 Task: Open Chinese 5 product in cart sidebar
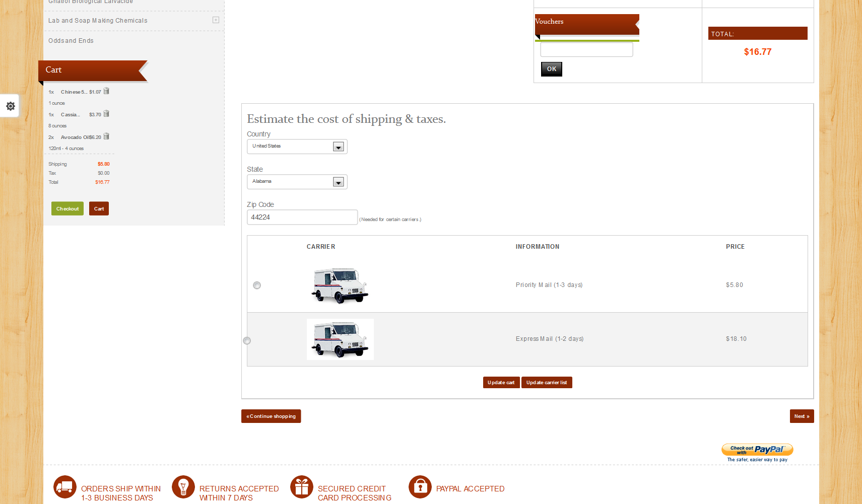[74, 92]
